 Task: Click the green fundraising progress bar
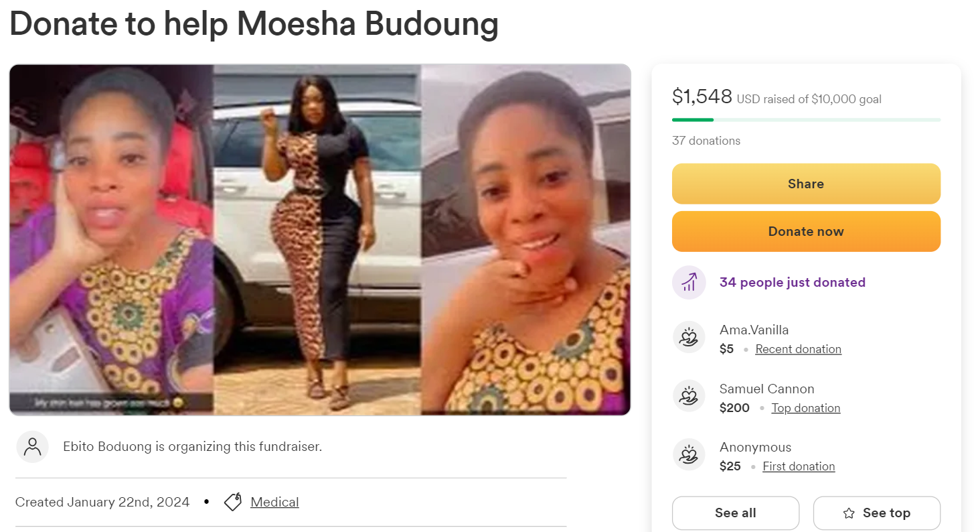(692, 119)
